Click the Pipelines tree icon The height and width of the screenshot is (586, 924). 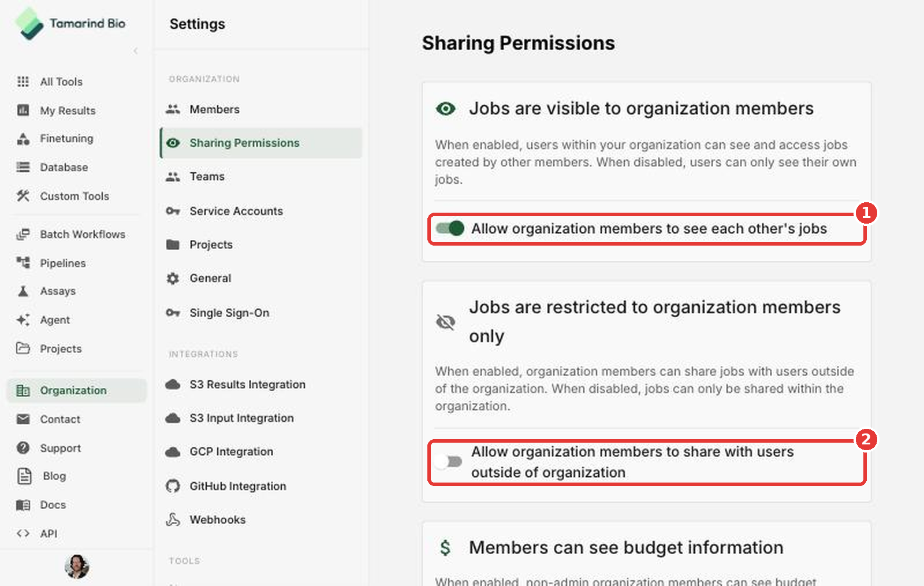[x=23, y=263]
